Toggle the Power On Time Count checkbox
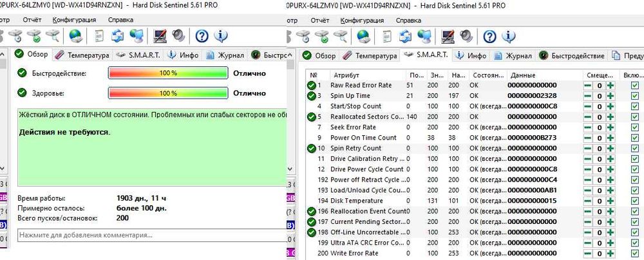This screenshot has width=644, height=260. click(635, 138)
